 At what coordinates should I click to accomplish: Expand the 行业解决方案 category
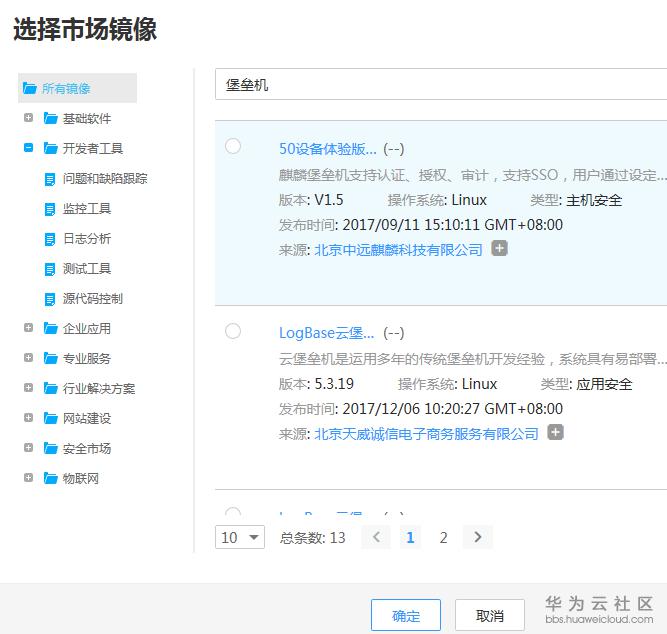click(29, 388)
